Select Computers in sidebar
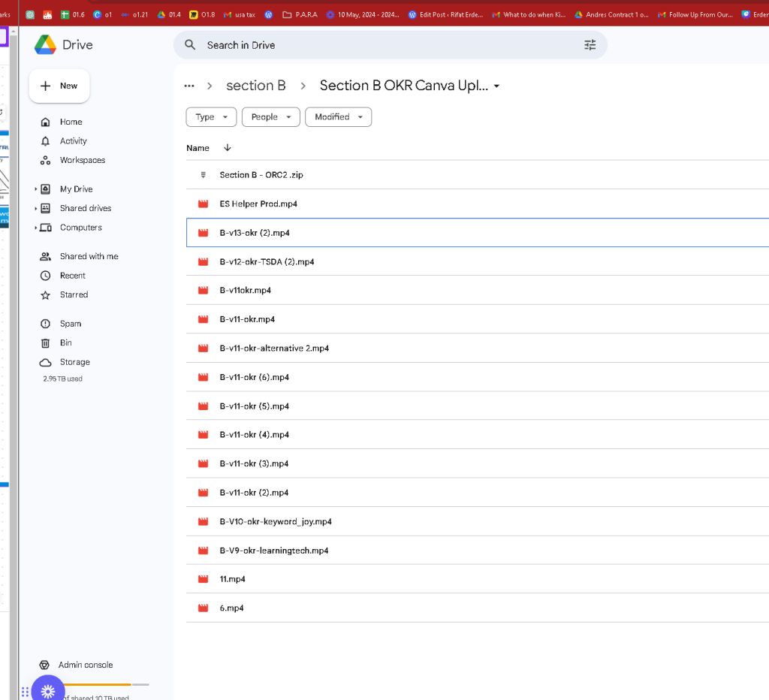769x700 pixels. pos(81,227)
